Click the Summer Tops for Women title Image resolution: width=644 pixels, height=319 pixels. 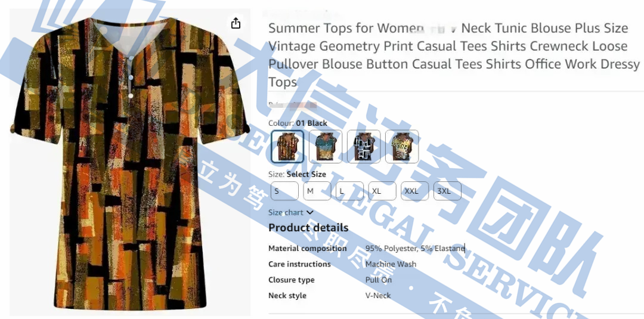454,55
